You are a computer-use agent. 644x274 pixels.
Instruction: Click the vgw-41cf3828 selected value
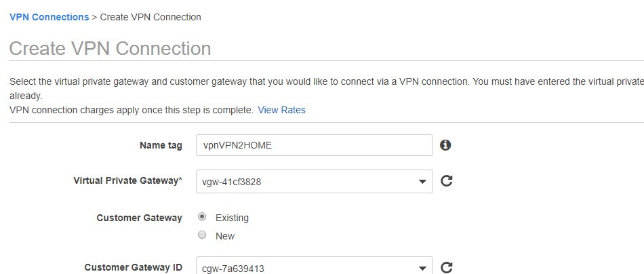pyautogui.click(x=232, y=182)
